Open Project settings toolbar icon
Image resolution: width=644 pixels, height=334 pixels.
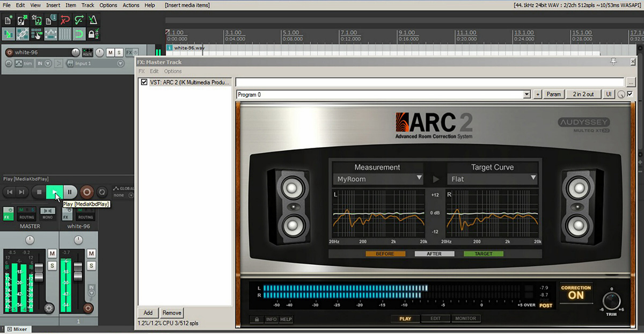point(51,21)
